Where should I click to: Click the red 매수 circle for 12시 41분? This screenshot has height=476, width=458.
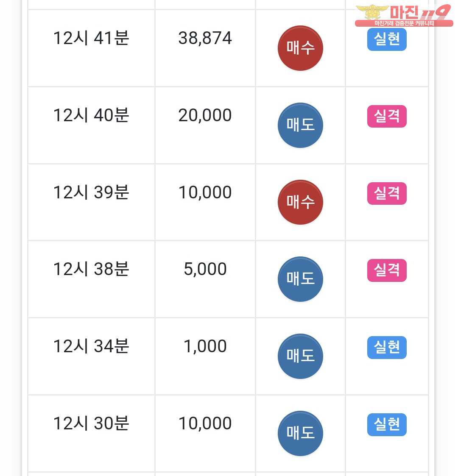click(300, 48)
